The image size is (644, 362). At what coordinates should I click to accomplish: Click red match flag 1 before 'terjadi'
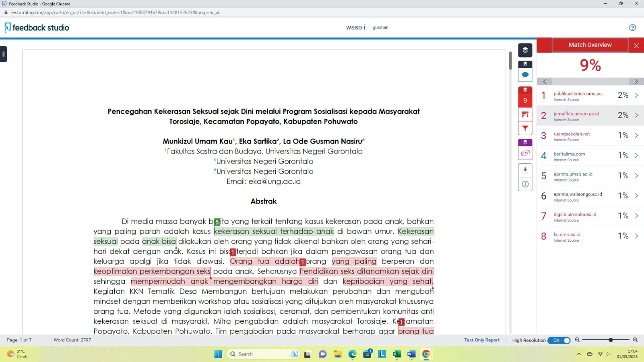233,252
